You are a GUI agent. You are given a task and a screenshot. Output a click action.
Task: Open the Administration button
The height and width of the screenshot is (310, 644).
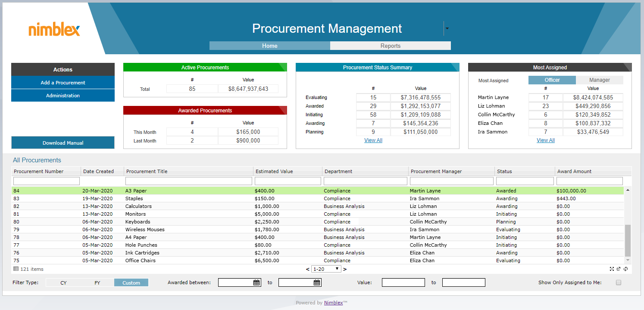click(63, 96)
